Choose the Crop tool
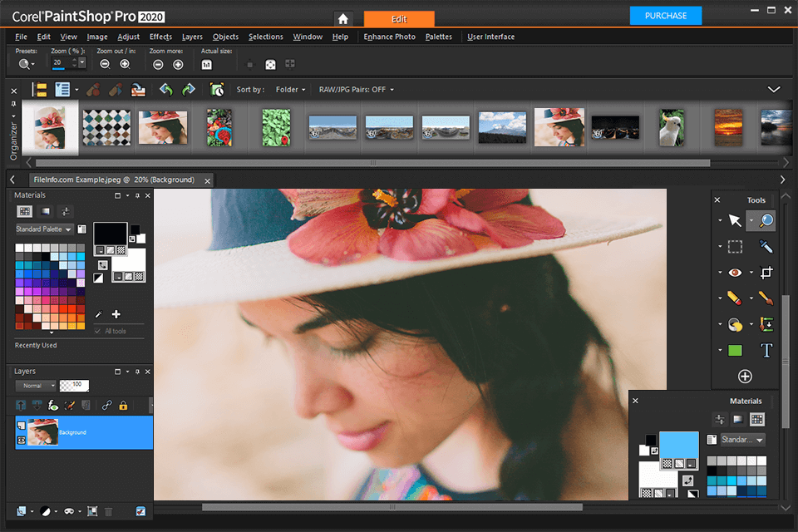 coord(766,272)
